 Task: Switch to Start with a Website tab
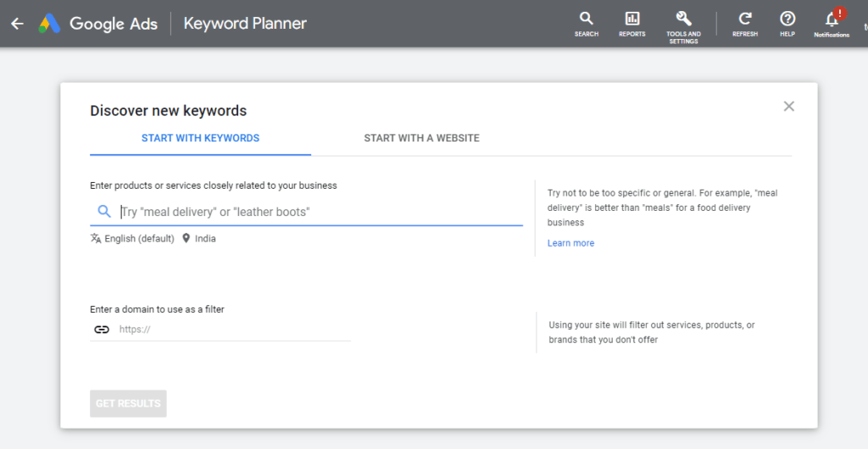pyautogui.click(x=421, y=138)
